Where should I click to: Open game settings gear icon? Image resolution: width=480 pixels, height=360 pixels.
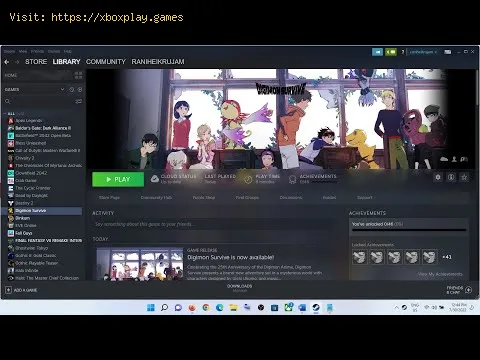pos(438,177)
